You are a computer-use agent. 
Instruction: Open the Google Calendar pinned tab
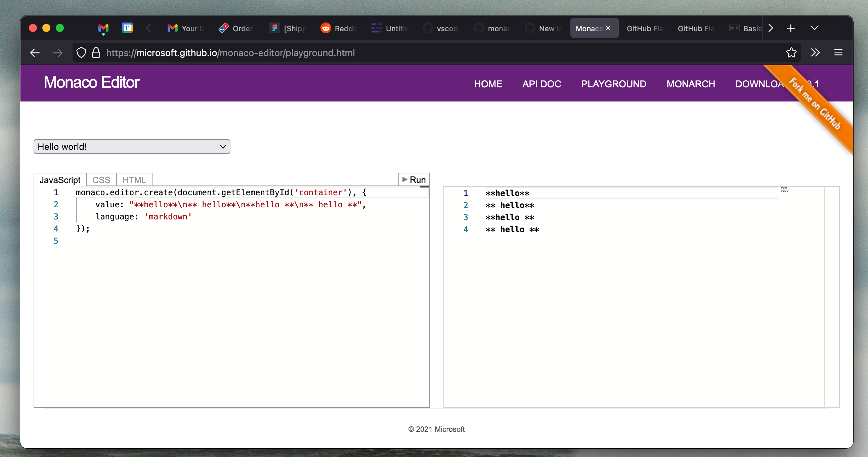[127, 28]
